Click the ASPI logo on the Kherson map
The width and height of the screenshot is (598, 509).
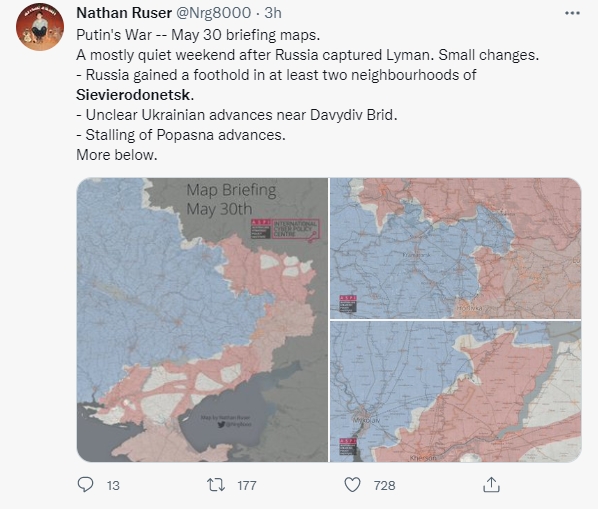[x=348, y=446]
